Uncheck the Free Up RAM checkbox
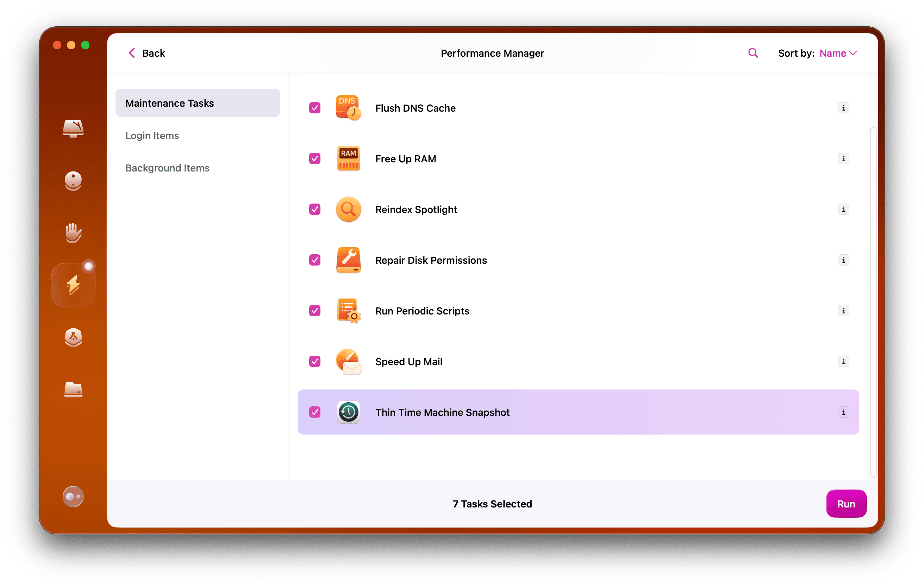 [315, 158]
